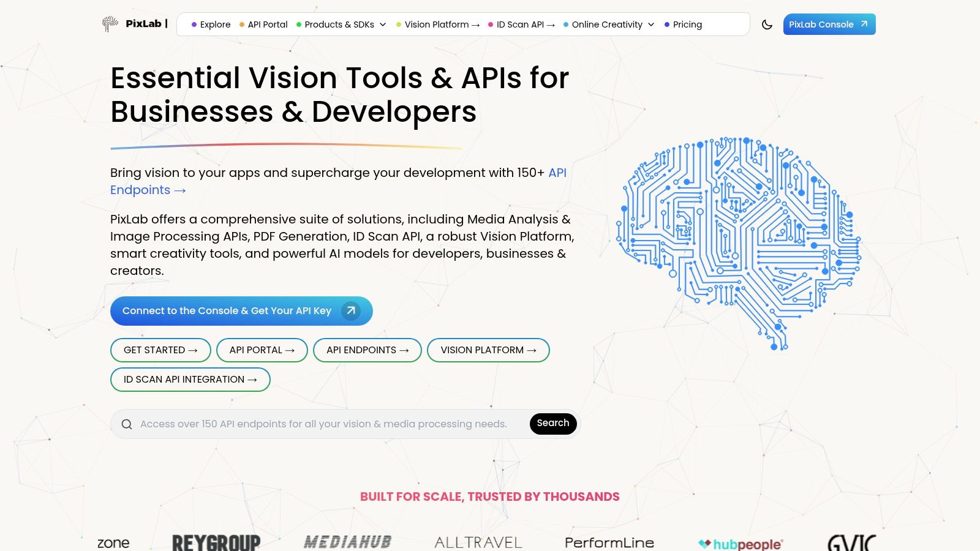Click the PixLab tree logo icon
This screenshot has height=551, width=980.
tap(110, 24)
